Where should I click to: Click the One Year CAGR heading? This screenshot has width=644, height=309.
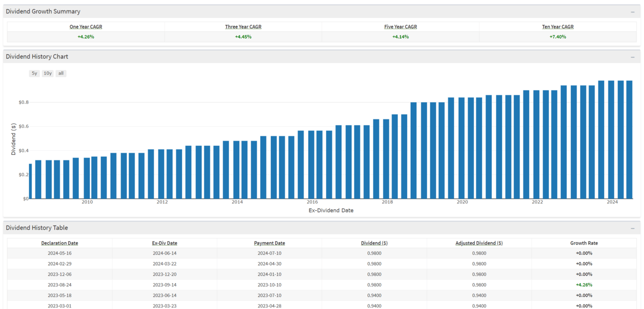click(86, 27)
